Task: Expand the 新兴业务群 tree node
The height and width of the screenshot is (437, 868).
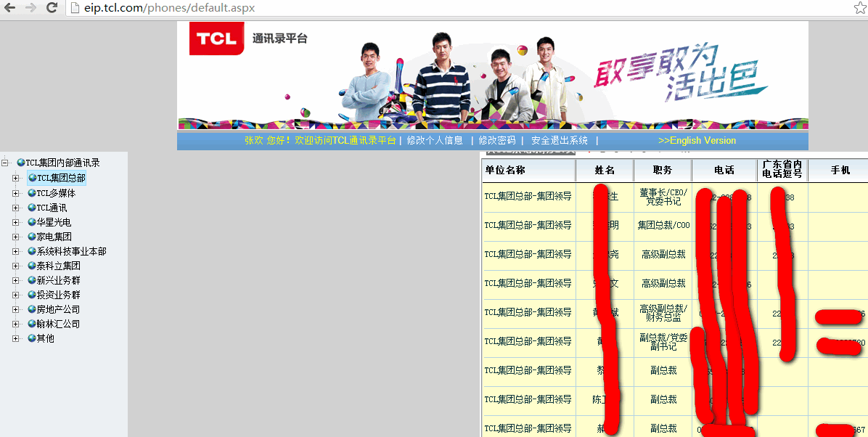Action: pos(15,280)
